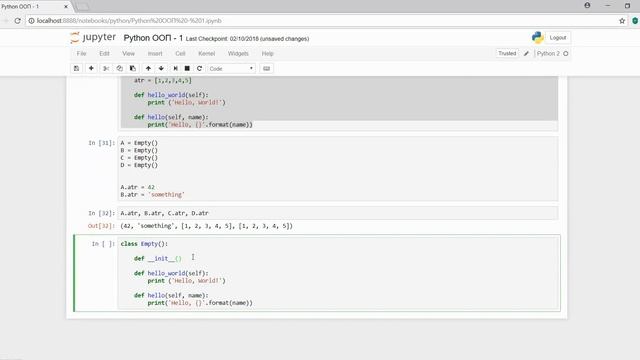This screenshot has height=360, width=640.
Task: Open the Kernel menu
Action: 207,53
